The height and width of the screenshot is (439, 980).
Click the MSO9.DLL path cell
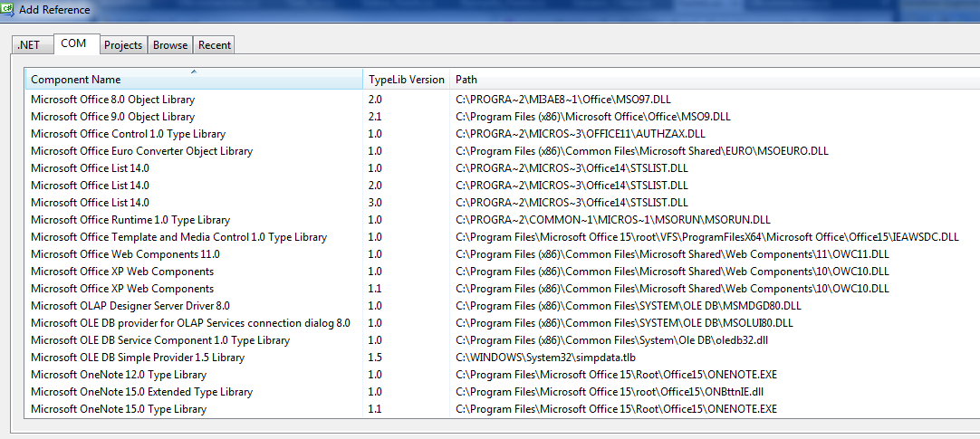tap(593, 117)
